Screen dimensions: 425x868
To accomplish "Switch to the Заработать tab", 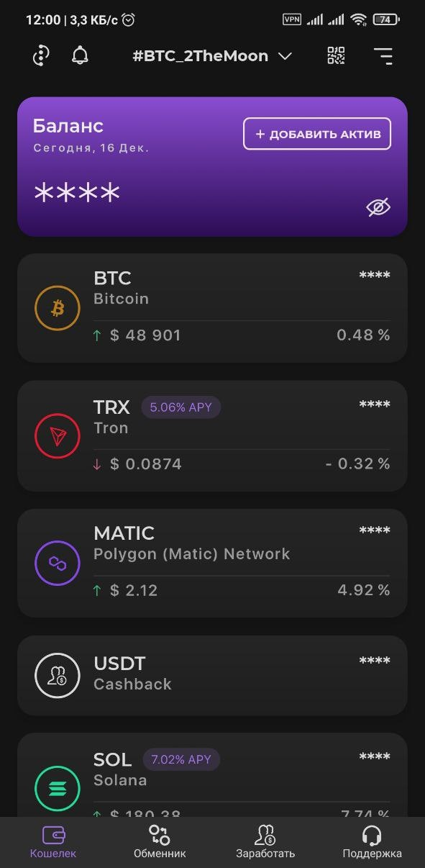I will 265,842.
